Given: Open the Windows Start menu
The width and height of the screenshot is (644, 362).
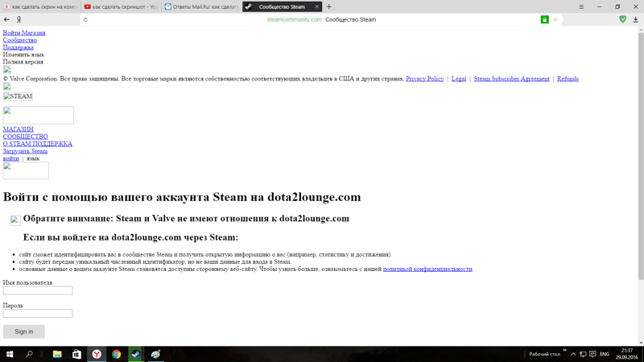Looking at the screenshot, I should click(x=10, y=354).
